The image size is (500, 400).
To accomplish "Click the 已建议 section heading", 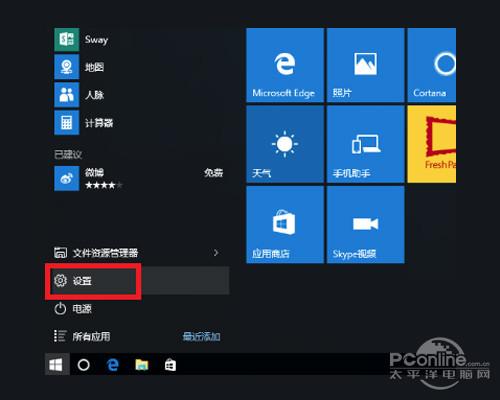I will pos(68,154).
